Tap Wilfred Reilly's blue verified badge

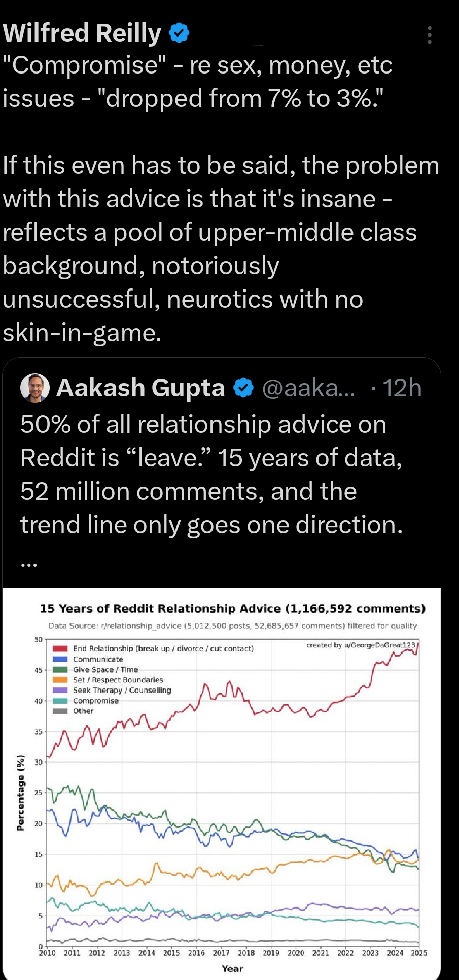179,33
